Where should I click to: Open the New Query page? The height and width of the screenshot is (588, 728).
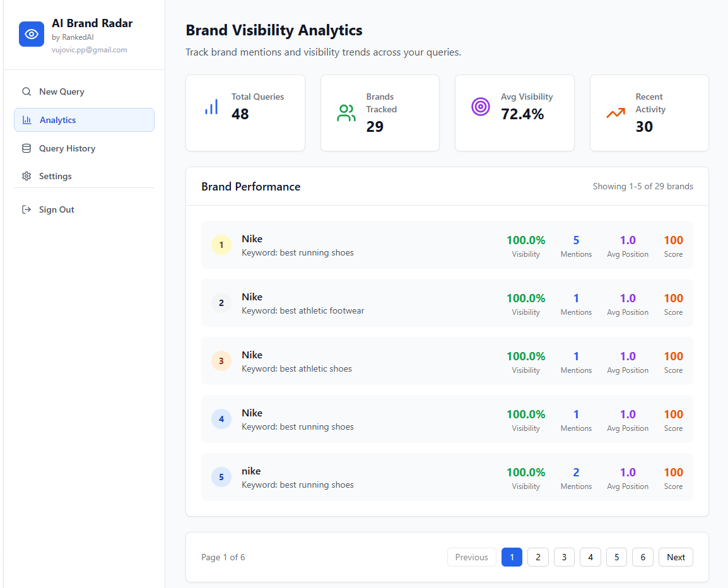[84, 91]
